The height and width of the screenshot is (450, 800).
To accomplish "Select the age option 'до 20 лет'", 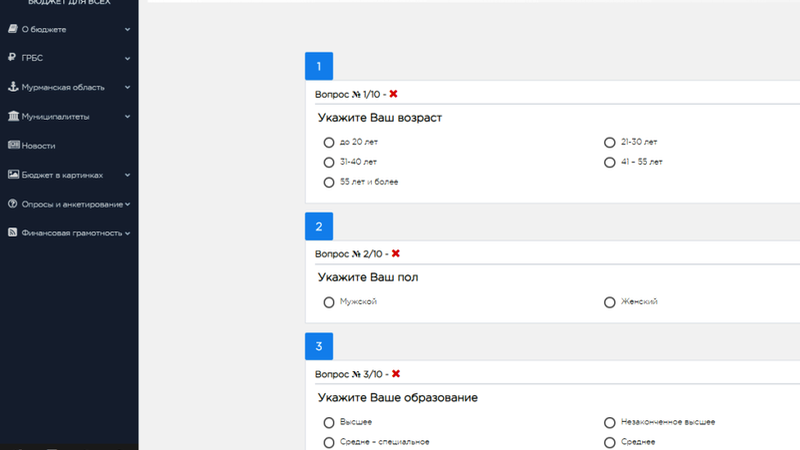I will pyautogui.click(x=329, y=142).
